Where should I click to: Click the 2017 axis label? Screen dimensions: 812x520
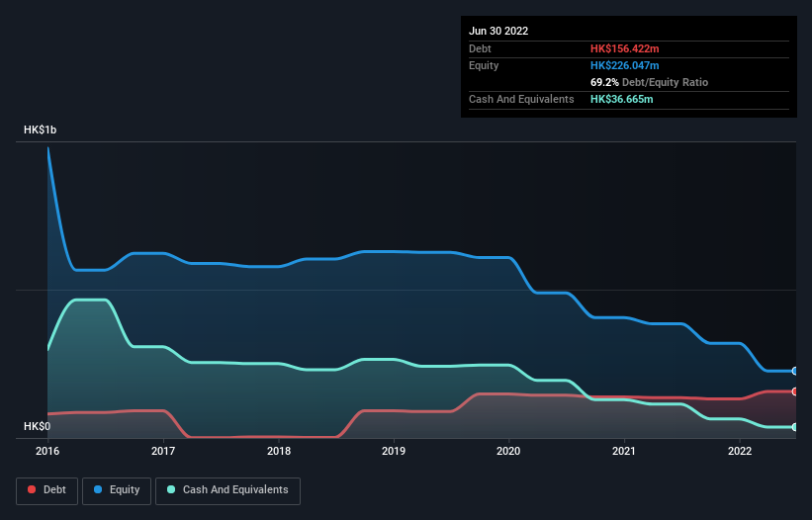163,451
